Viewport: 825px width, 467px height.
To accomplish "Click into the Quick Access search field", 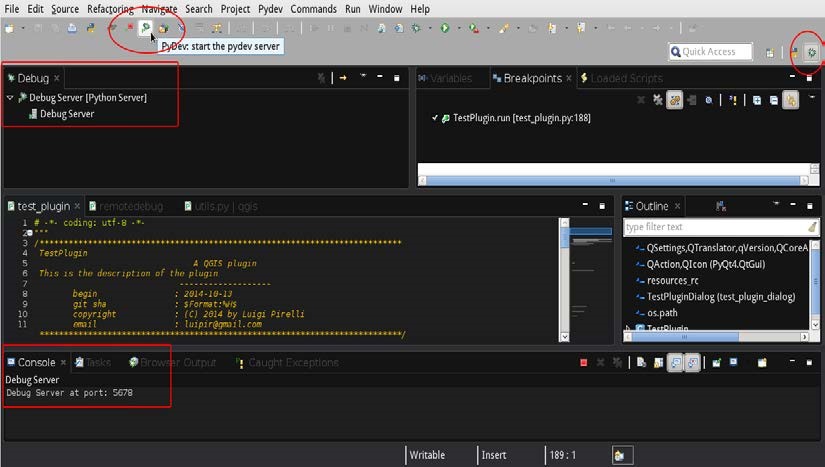I will (x=710, y=52).
